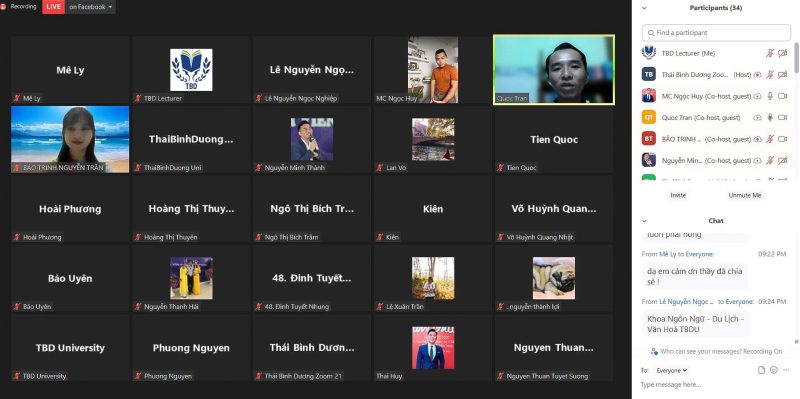The width and height of the screenshot is (800, 399).
Task: Open the To: Everyone recipient dropdown
Action: click(x=671, y=370)
